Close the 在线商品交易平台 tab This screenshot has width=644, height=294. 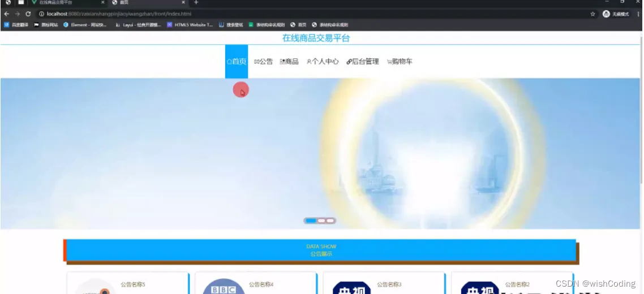102,2
